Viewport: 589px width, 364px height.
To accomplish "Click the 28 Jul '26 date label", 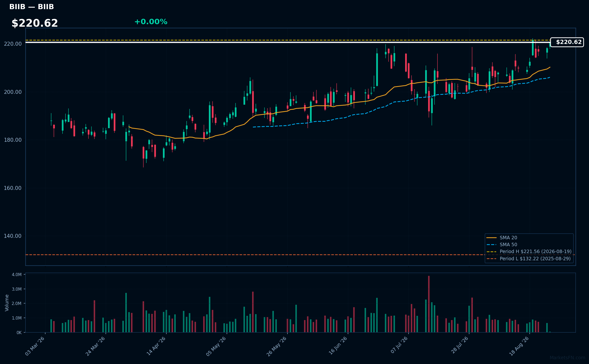I will (x=459, y=345).
